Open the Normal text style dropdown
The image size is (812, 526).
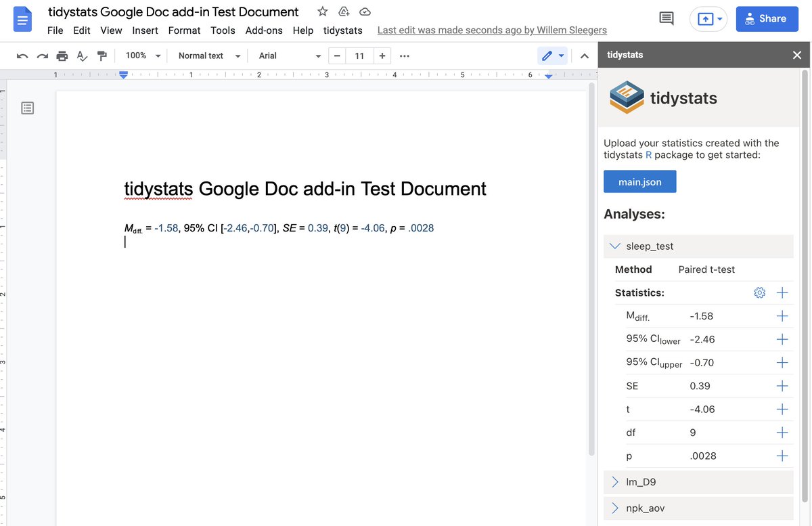click(x=209, y=56)
